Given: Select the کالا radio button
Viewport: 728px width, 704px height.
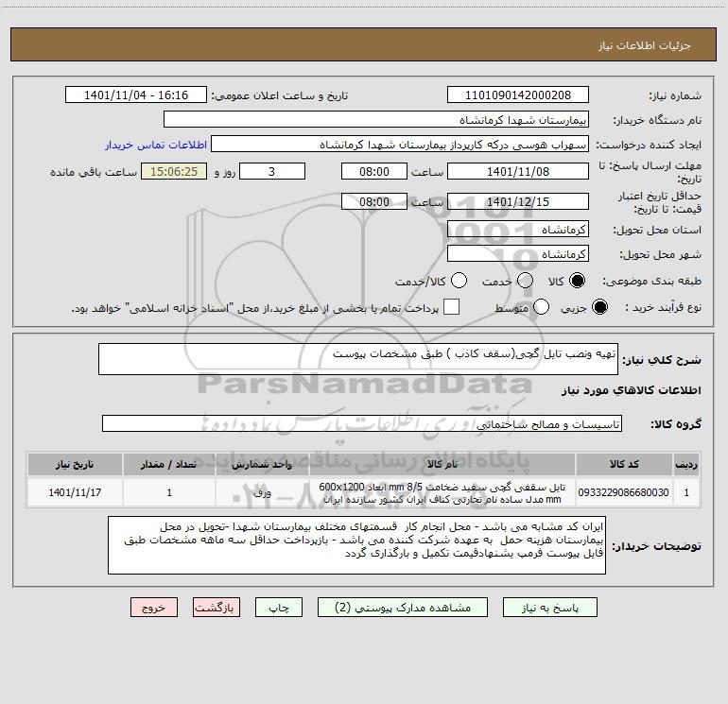Looking at the screenshot, I should (x=577, y=281).
